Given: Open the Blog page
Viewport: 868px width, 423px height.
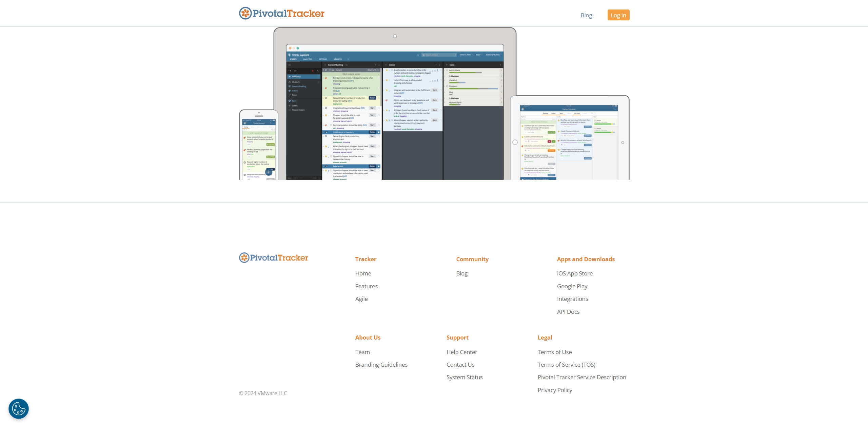Looking at the screenshot, I should click(586, 15).
